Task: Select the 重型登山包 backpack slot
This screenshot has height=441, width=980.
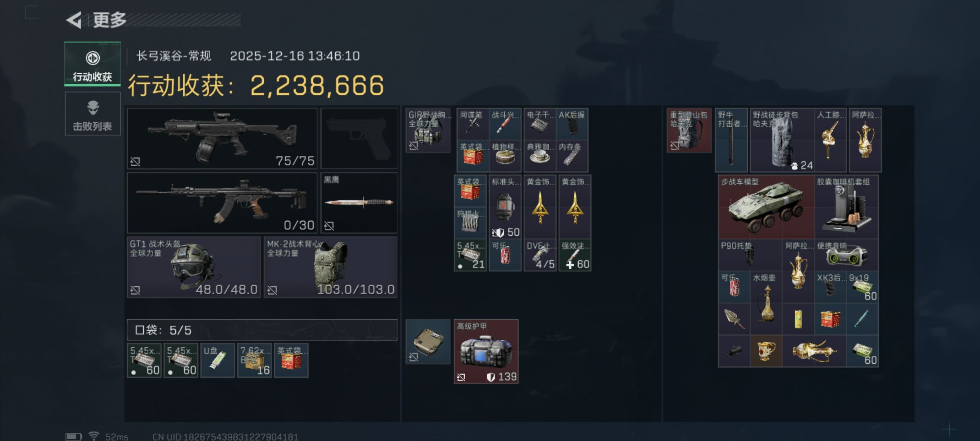Action: coord(689,130)
